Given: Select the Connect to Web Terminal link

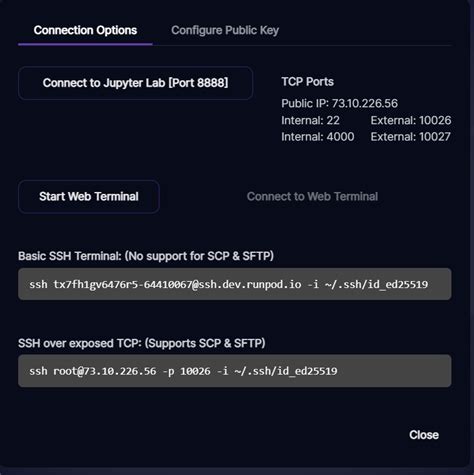Looking at the screenshot, I should tap(312, 197).
